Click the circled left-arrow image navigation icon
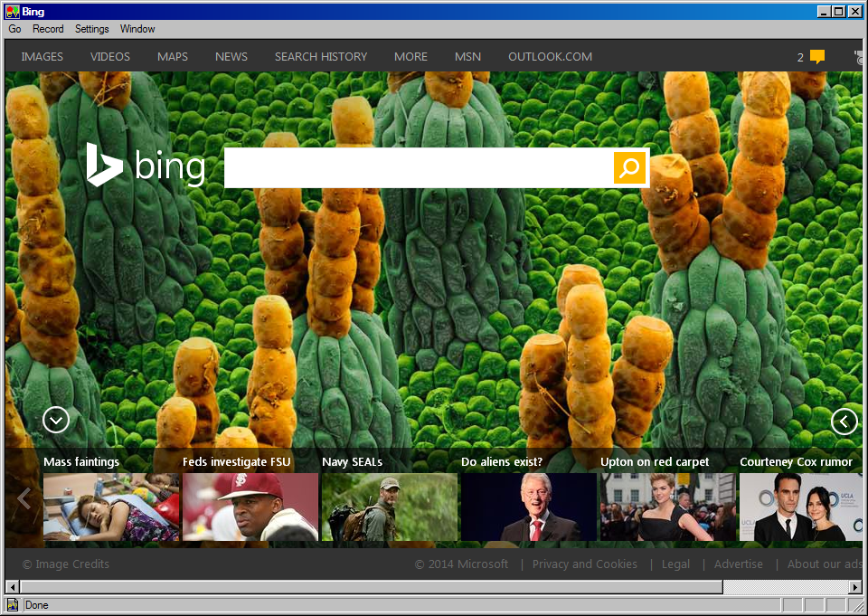The height and width of the screenshot is (616, 868). click(x=844, y=422)
